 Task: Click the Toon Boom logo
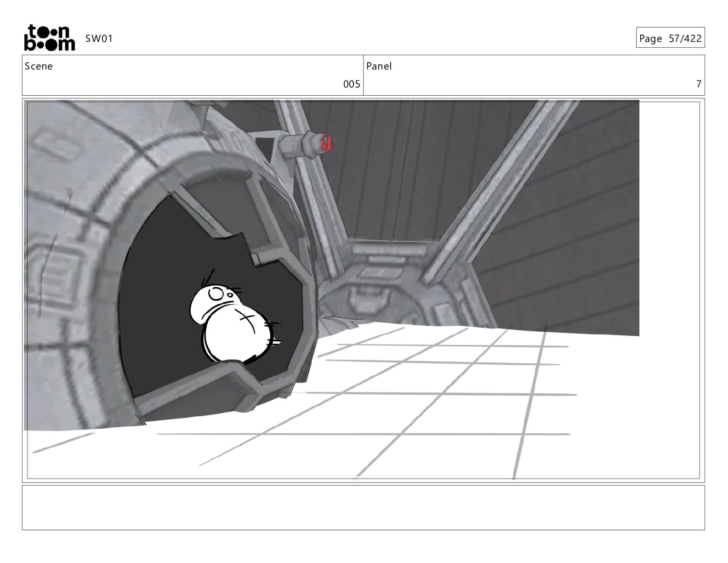click(49, 38)
